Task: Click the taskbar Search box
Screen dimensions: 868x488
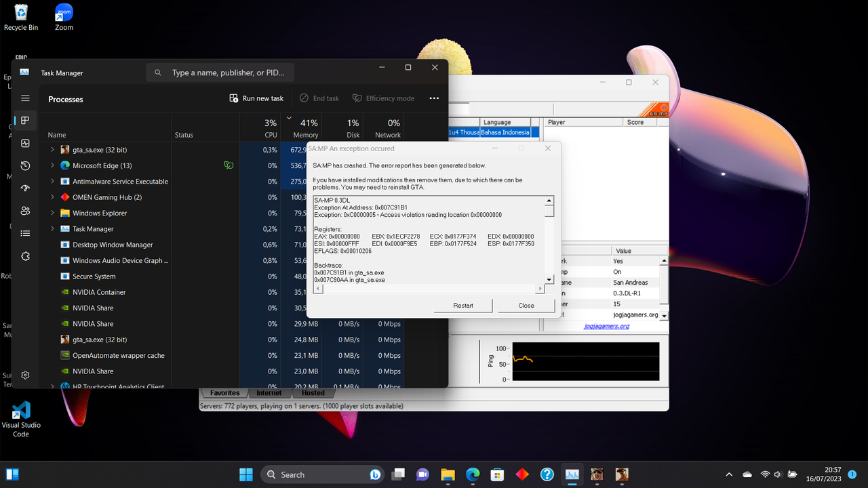Action: (321, 474)
